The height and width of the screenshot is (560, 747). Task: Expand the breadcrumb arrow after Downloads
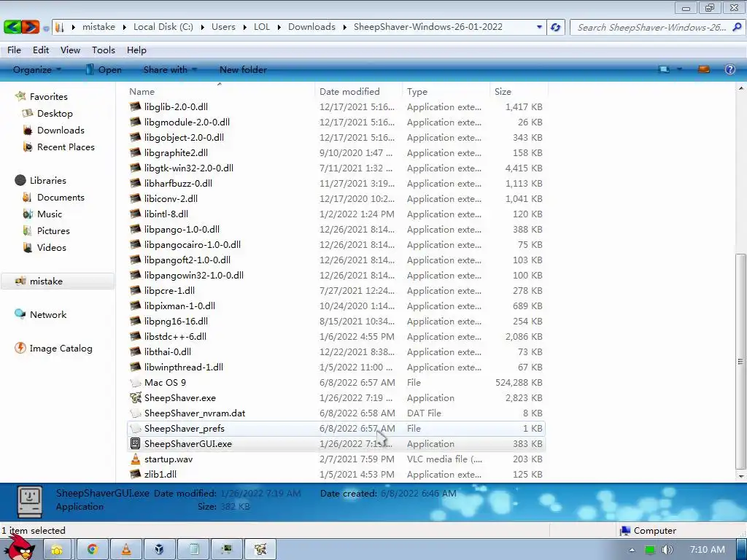point(344,27)
